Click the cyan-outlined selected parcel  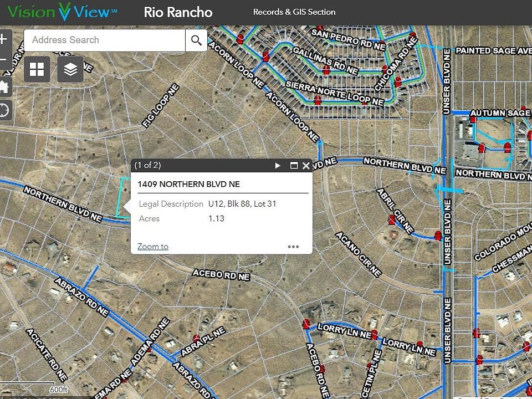[x=123, y=198]
